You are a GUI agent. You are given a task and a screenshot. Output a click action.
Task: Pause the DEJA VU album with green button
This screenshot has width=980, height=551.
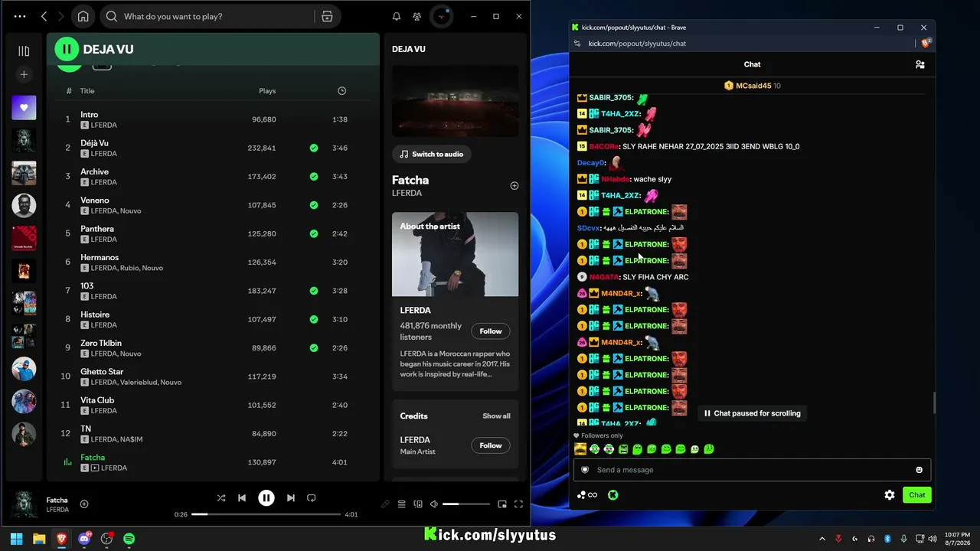67,49
